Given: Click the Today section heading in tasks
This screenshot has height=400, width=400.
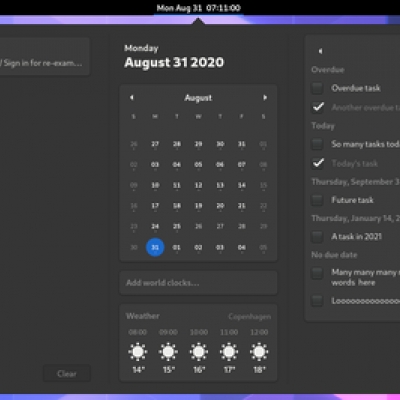Looking at the screenshot, I should pos(323,126).
